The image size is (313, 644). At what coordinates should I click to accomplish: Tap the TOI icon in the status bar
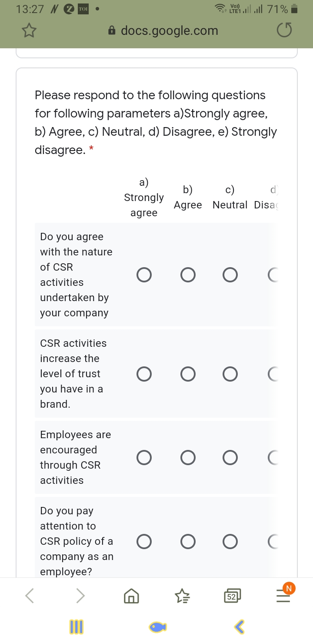(x=83, y=8)
